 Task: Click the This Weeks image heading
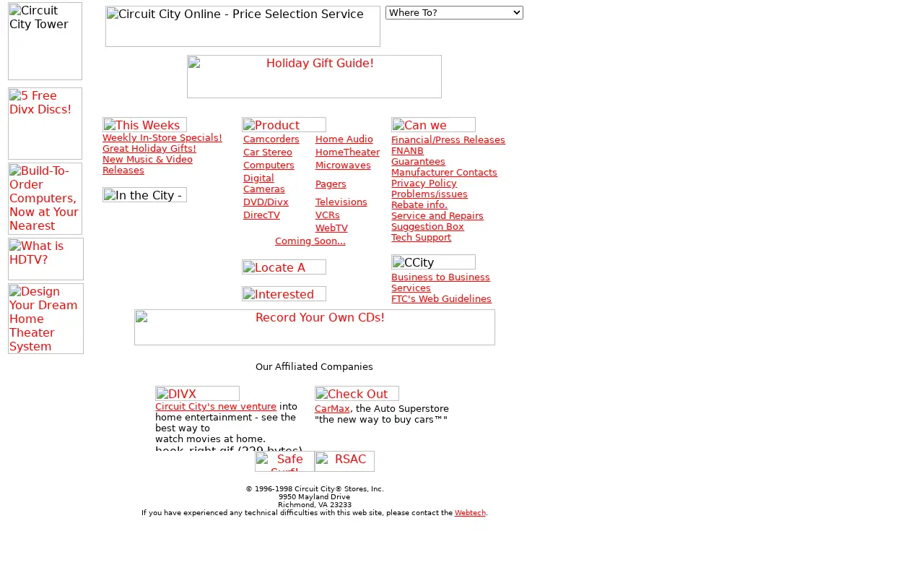[144, 125]
